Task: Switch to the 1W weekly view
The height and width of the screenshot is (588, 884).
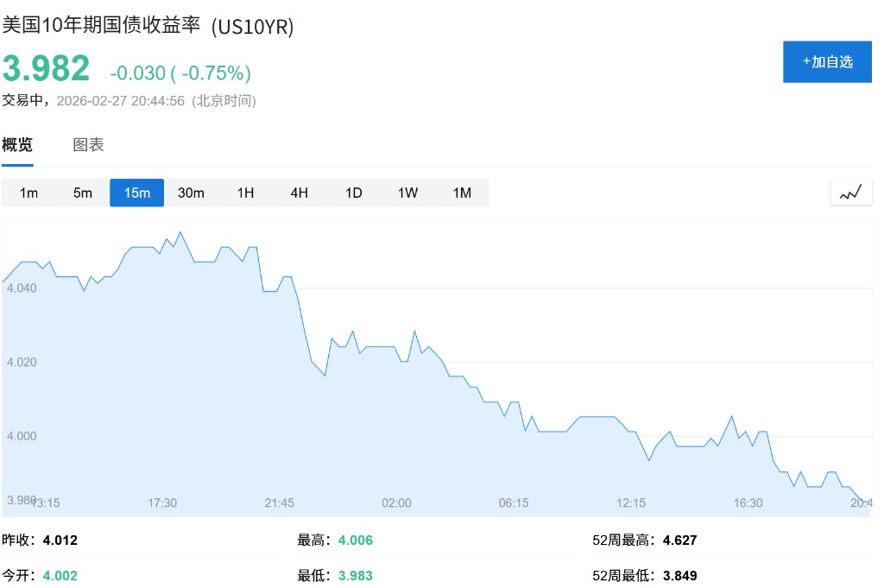Action: click(407, 193)
